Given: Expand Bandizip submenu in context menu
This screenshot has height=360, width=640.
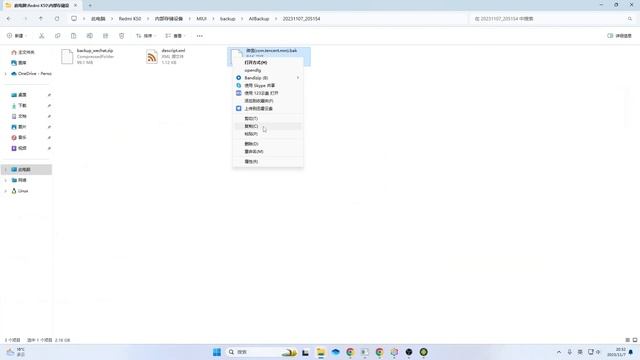Looking at the screenshot, I should click(x=268, y=78).
